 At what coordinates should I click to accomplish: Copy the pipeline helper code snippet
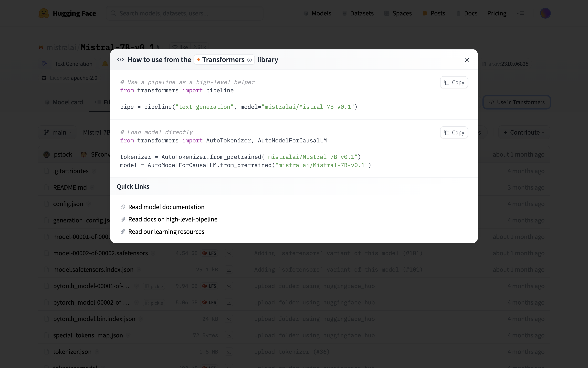pyautogui.click(x=454, y=82)
